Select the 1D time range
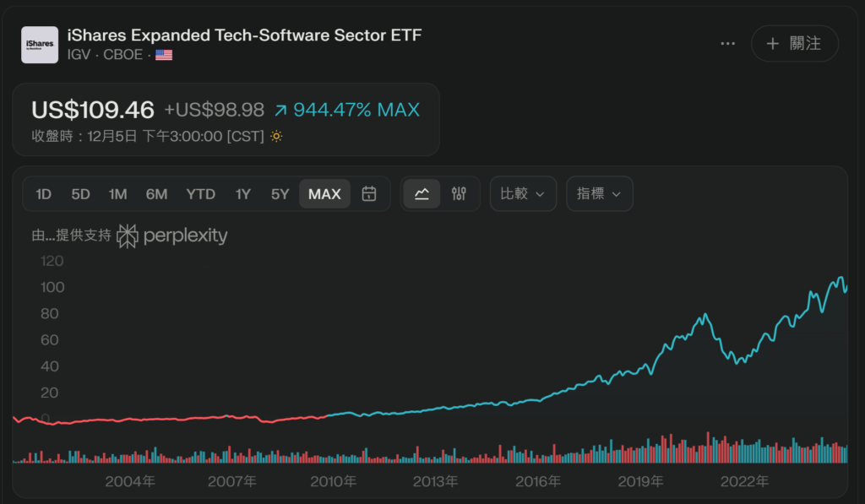Image resolution: width=865 pixels, height=504 pixels. (x=43, y=194)
